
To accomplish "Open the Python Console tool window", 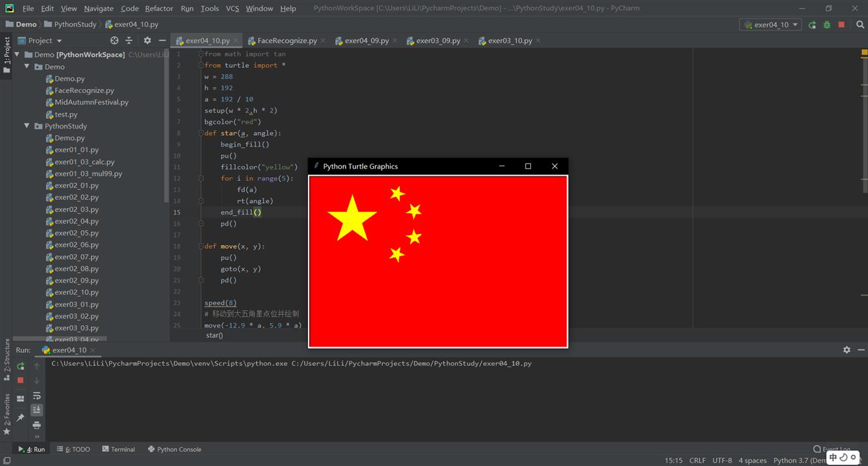I will click(174, 449).
